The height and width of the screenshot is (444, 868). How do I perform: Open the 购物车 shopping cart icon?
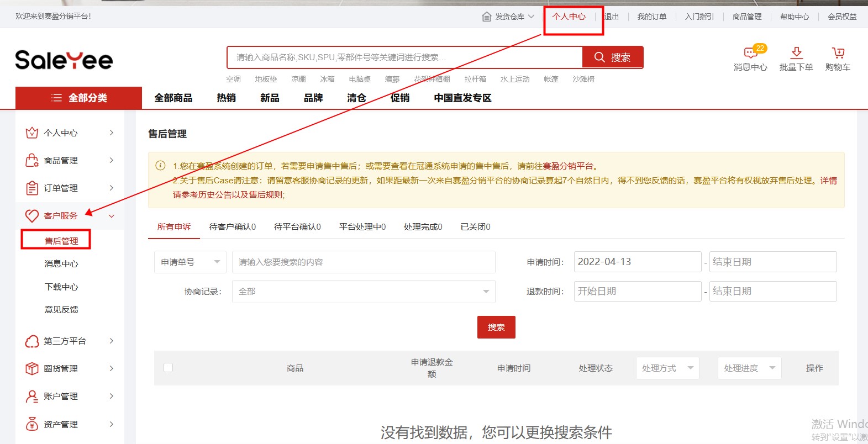click(838, 53)
